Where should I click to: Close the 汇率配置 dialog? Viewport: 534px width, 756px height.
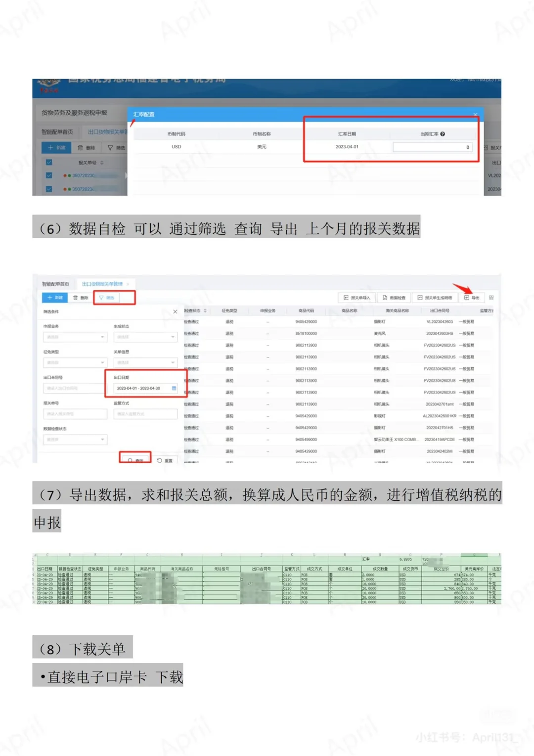click(x=475, y=115)
